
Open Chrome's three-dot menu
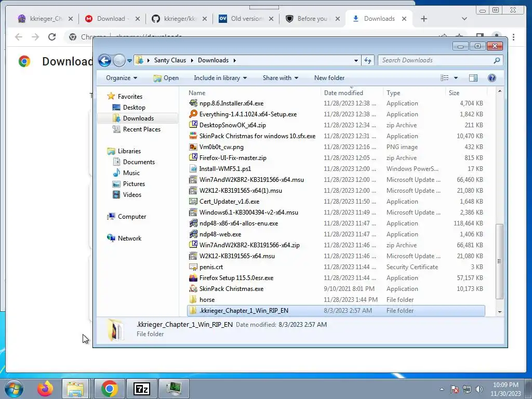click(514, 37)
